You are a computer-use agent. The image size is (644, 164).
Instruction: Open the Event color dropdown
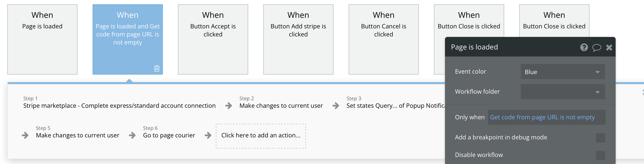(x=563, y=72)
